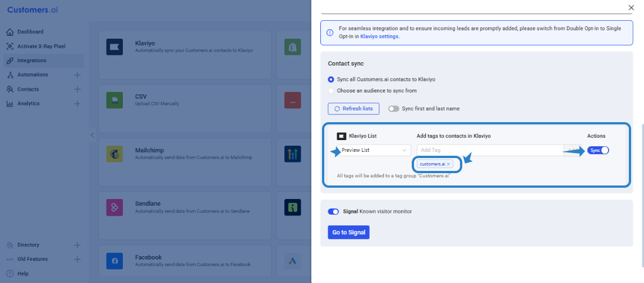644x283 pixels.
Task: Click the Sendlane integration icon
Action: tap(114, 207)
